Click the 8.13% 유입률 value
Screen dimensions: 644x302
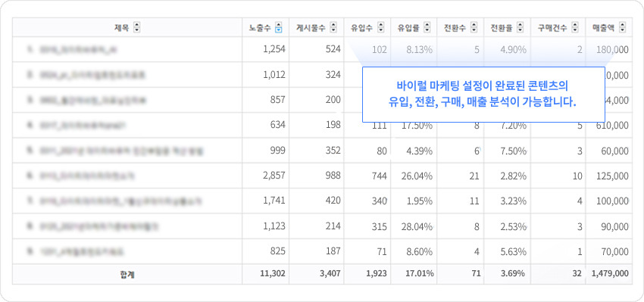pyautogui.click(x=419, y=50)
